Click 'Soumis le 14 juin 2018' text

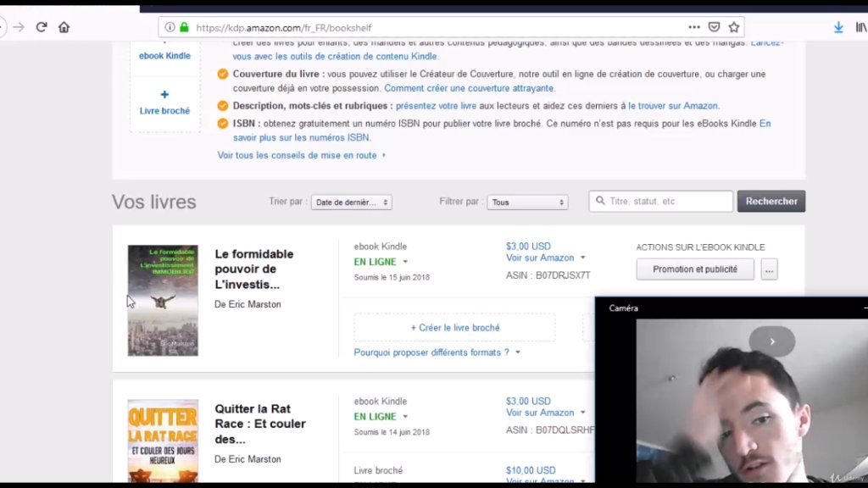392,432
